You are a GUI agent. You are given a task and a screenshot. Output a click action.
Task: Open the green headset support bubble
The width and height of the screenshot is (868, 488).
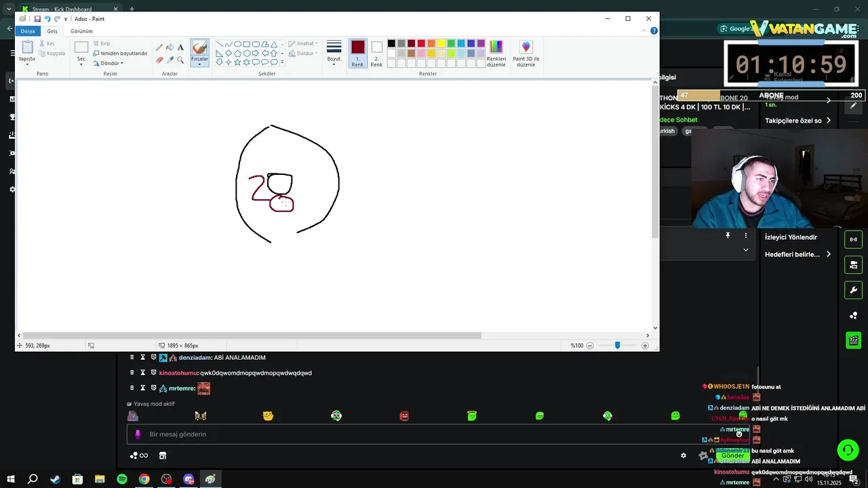click(847, 450)
